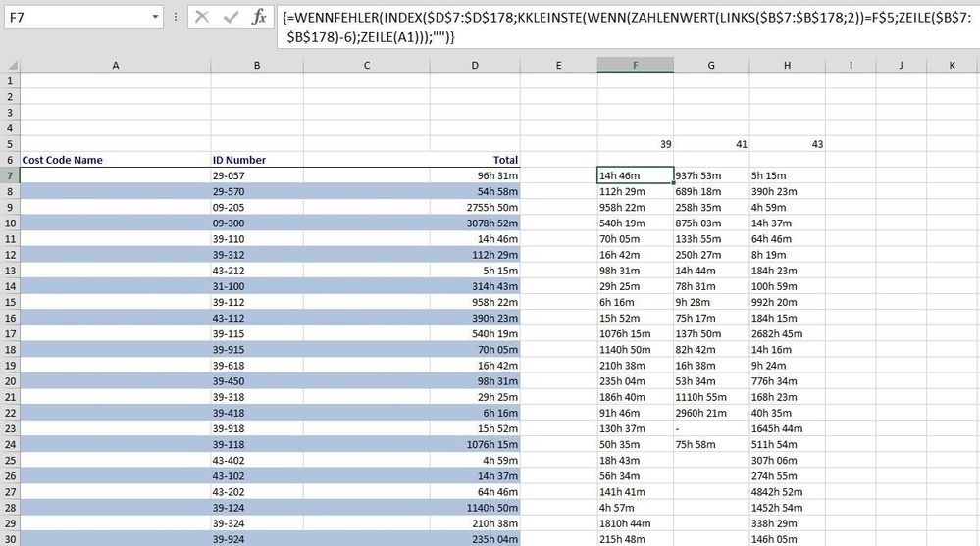Click ID cell '39-924'
The height and width of the screenshot is (546, 980).
click(x=257, y=539)
